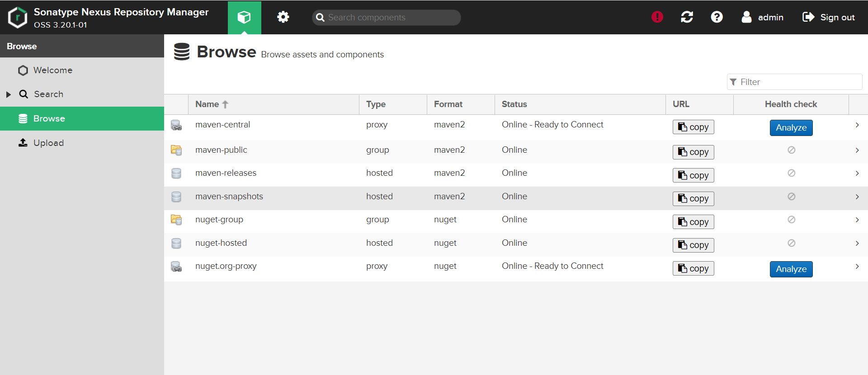Viewport: 868px width, 375px height.
Task: Click the Browse database stack title icon
Action: click(182, 52)
